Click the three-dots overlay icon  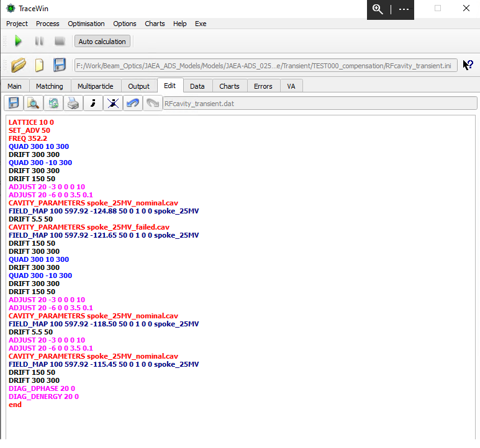click(404, 9)
